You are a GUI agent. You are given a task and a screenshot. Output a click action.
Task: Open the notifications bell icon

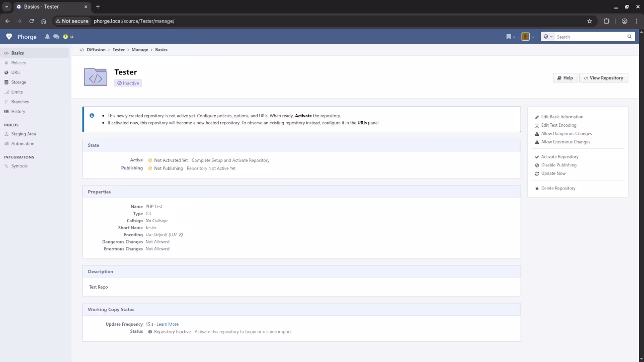coord(47,37)
